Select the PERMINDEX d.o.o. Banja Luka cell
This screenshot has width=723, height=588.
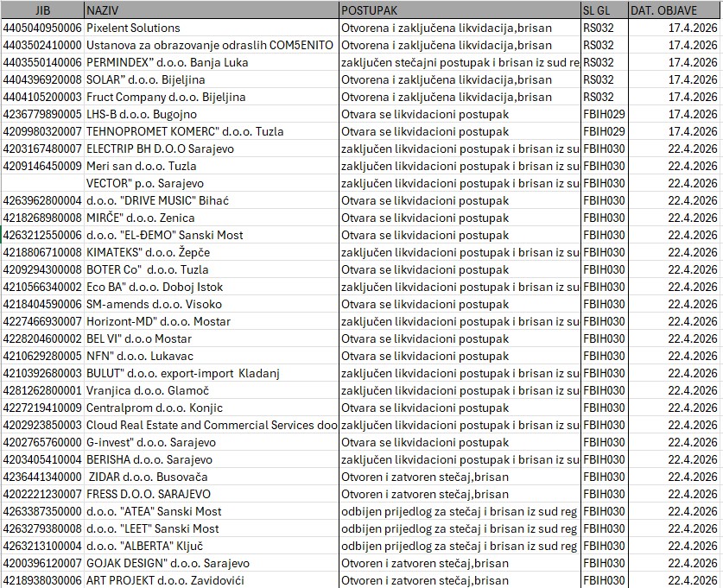click(x=211, y=62)
